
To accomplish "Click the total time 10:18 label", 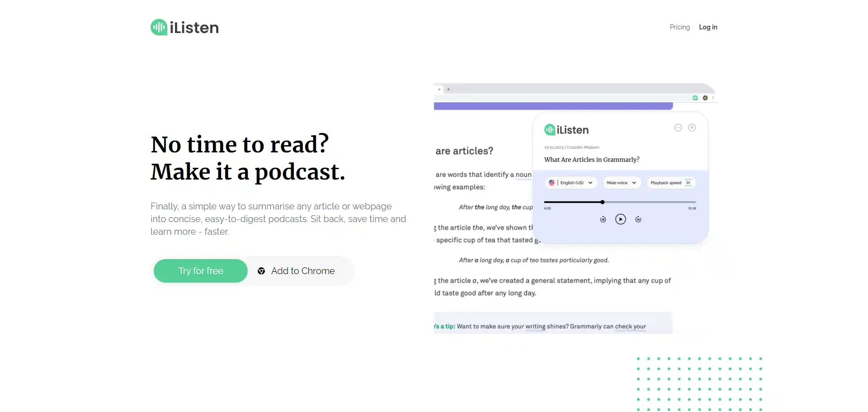I will coord(692,208).
